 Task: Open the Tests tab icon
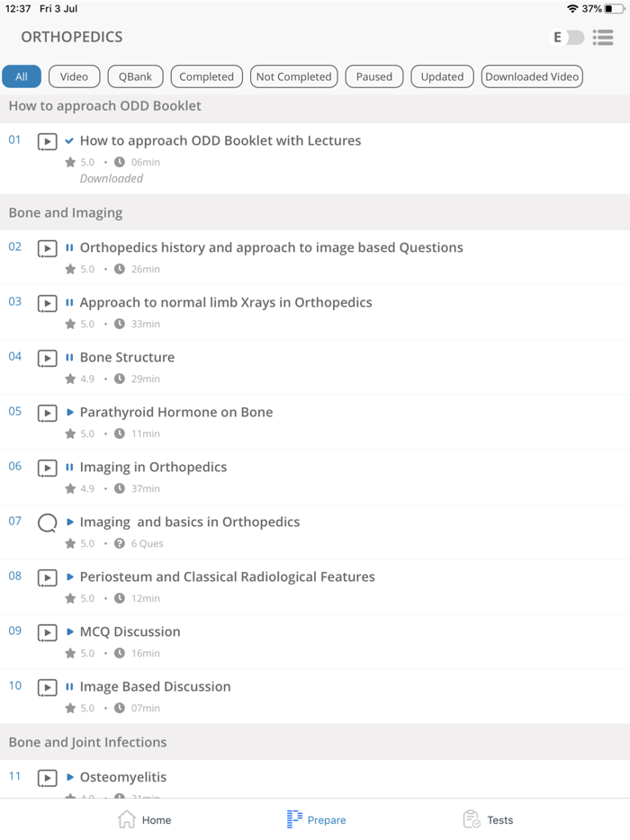(x=472, y=819)
